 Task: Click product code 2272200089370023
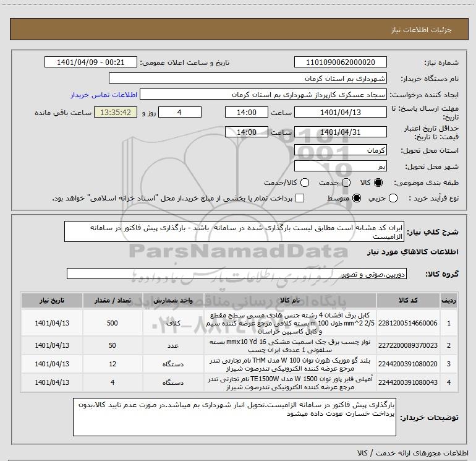408,345
